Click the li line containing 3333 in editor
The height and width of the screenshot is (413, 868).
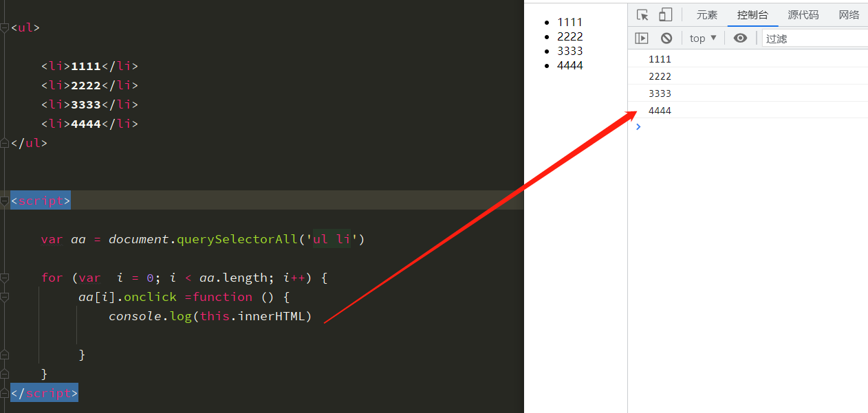click(x=89, y=104)
